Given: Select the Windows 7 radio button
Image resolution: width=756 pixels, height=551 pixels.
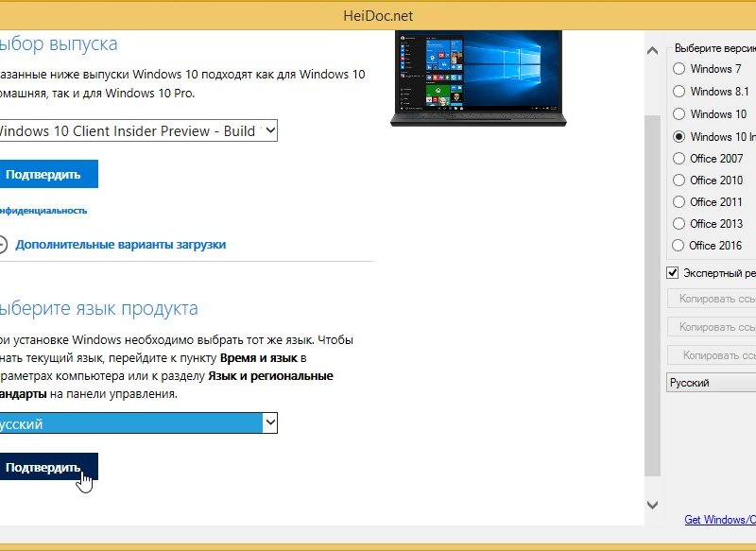Looking at the screenshot, I should pos(679,68).
